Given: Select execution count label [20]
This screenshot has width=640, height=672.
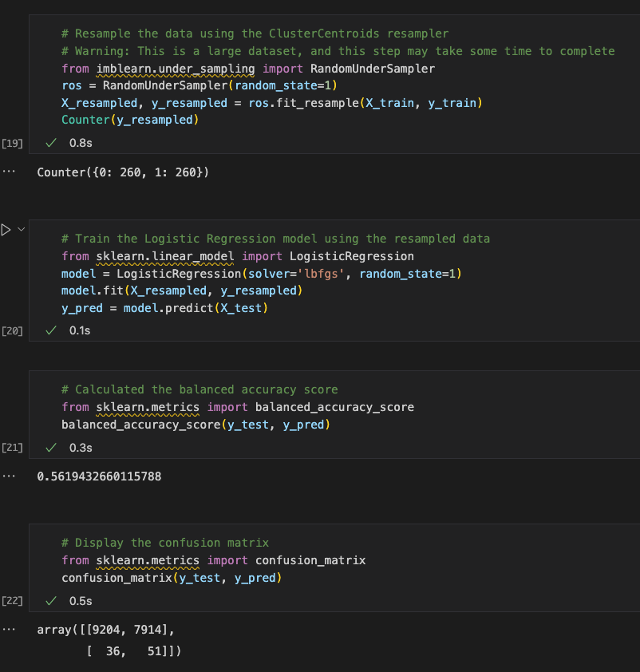Looking at the screenshot, I should click(x=12, y=331).
